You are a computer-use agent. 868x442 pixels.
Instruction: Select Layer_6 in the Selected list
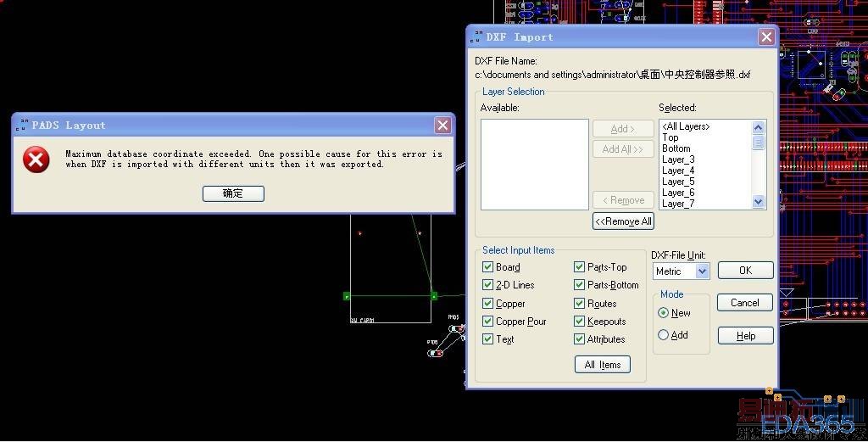[678, 193]
